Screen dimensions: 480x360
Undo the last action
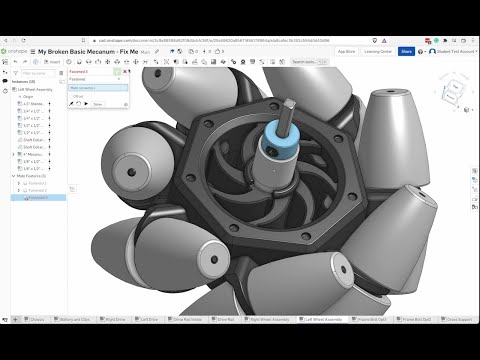coord(15,62)
